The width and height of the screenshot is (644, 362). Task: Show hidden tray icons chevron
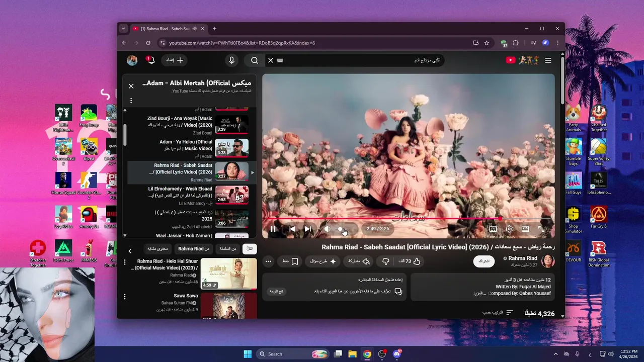point(555,354)
